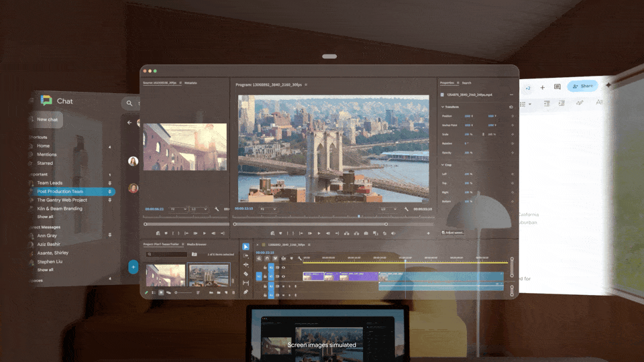Screen dimensions: 644x362
Task: Click Source monitor Play button
Action: [x=205, y=233]
